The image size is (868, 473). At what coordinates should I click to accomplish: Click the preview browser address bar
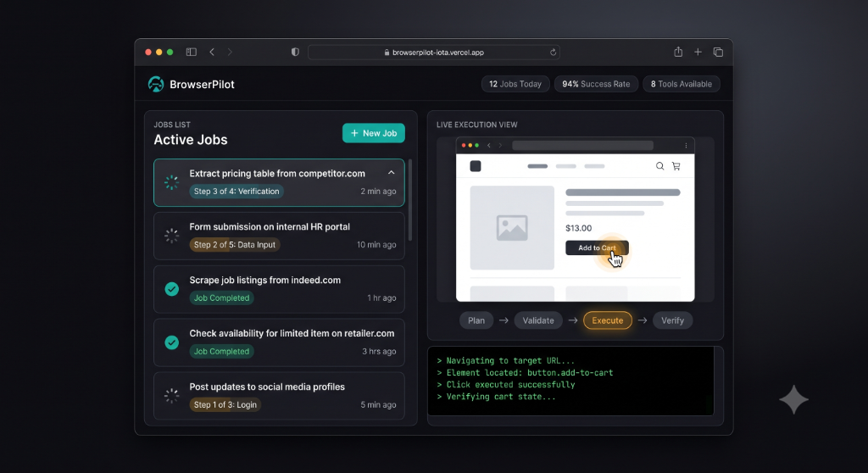[582, 146]
